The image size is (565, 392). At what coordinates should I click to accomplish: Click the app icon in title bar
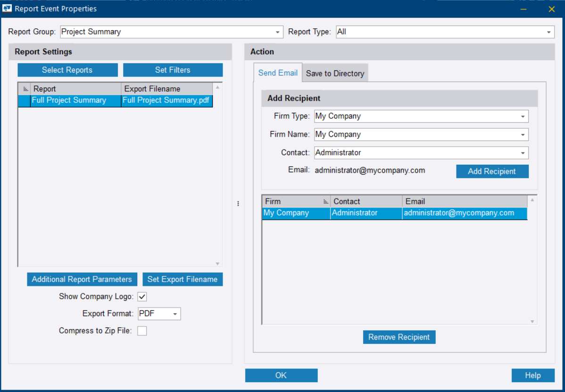(x=7, y=8)
